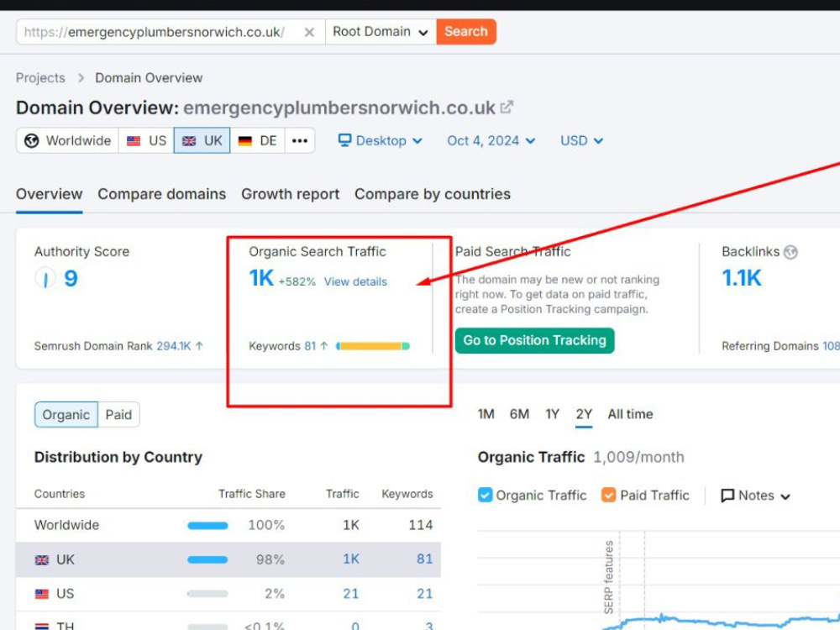Toggle the Organic Traffic checkbox

(x=485, y=495)
